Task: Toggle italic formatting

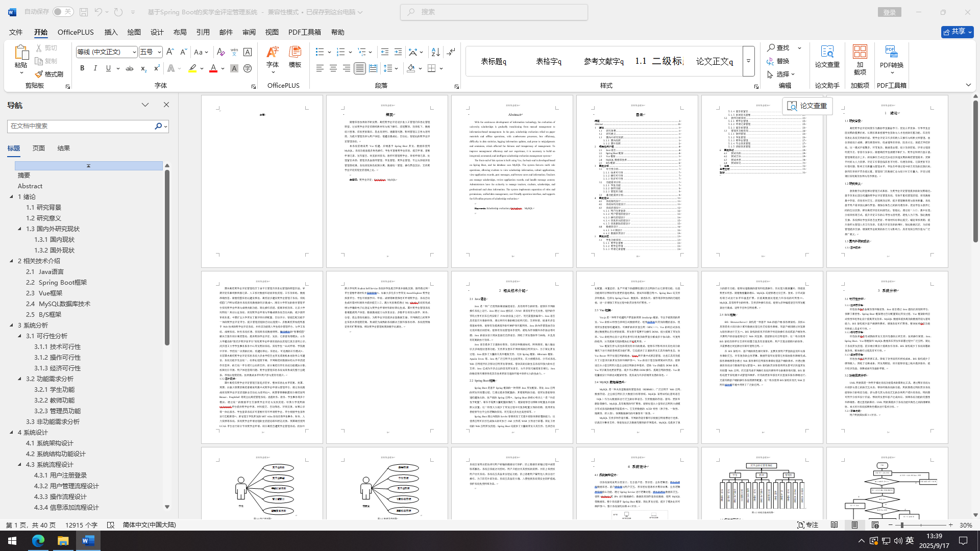Action: [95, 68]
